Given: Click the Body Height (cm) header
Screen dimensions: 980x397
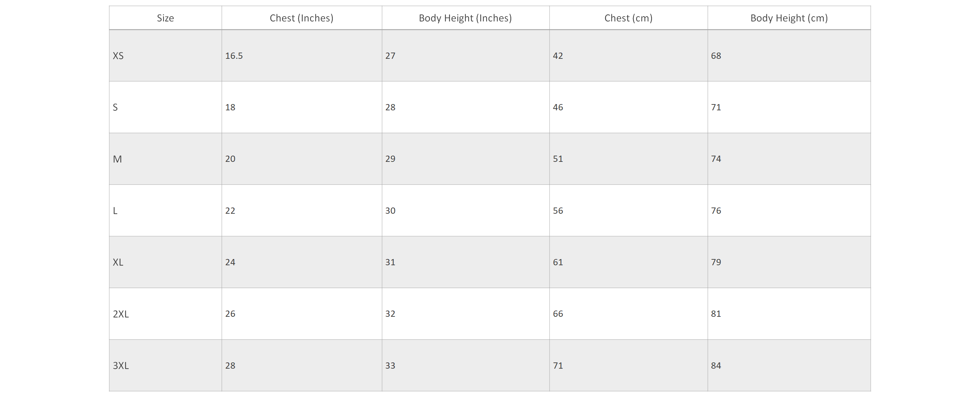Looking at the screenshot, I should [x=789, y=18].
